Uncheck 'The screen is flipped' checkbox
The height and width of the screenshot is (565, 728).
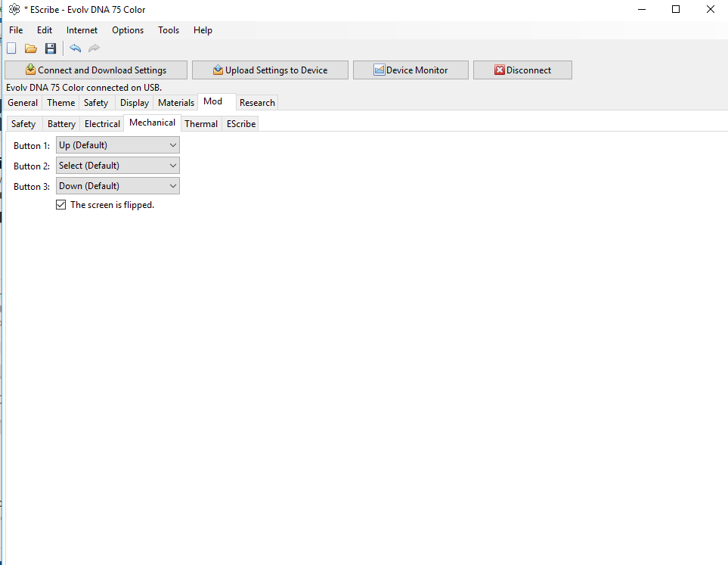61,205
